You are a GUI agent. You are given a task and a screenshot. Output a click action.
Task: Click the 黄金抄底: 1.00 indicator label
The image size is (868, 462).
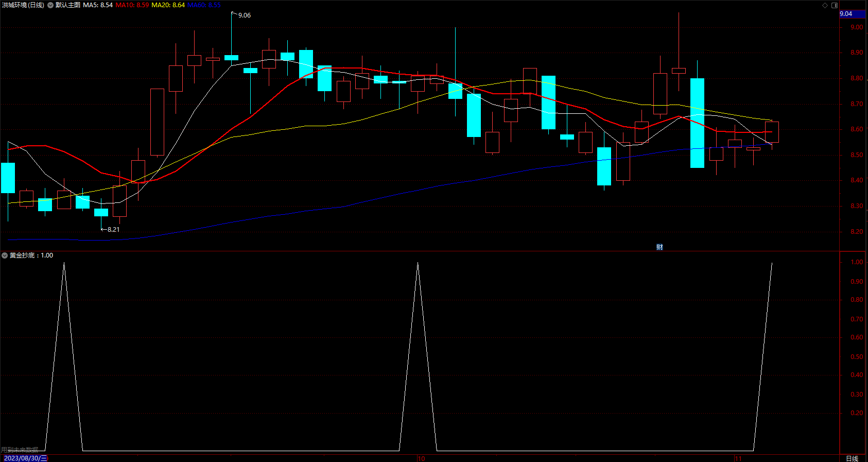[31, 255]
